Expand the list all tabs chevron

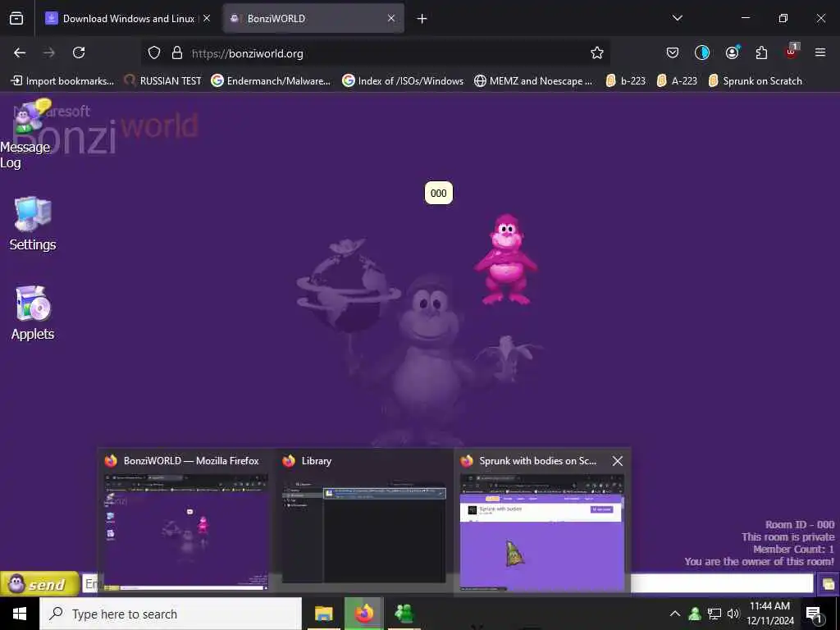pyautogui.click(x=678, y=18)
